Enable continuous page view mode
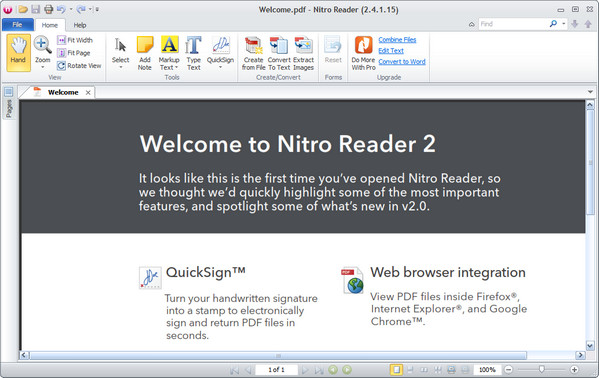This screenshot has height=378, width=599. click(410, 370)
